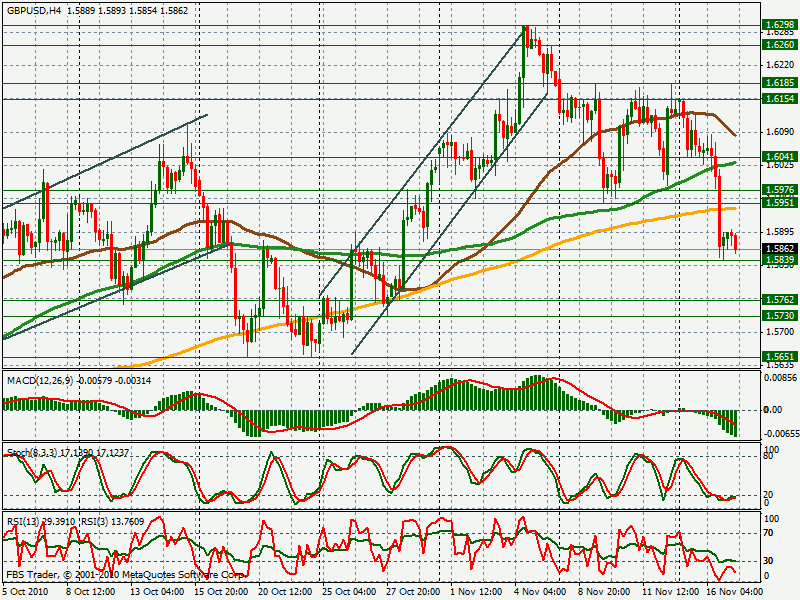Click the 1.5700 price axis value
The width and height of the screenshot is (800, 600).
[x=781, y=332]
